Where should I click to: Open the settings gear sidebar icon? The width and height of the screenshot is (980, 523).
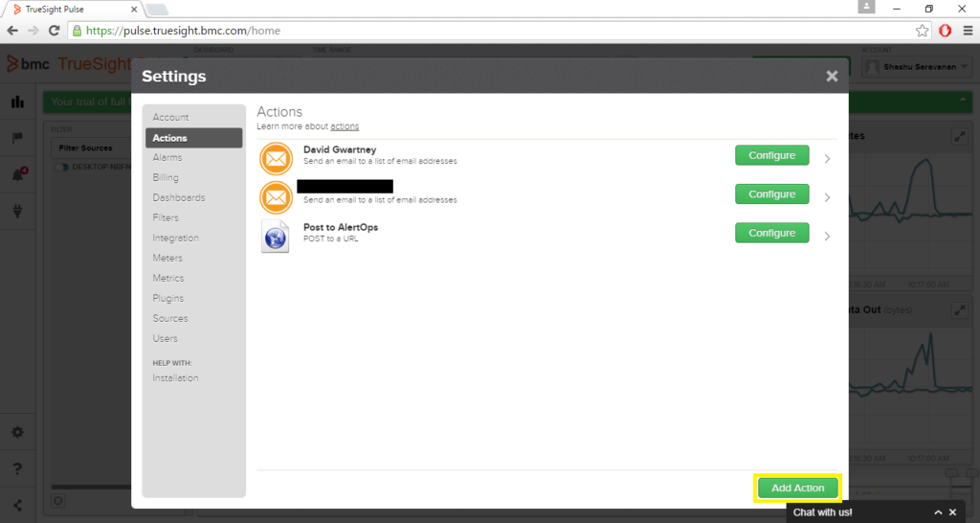17,432
